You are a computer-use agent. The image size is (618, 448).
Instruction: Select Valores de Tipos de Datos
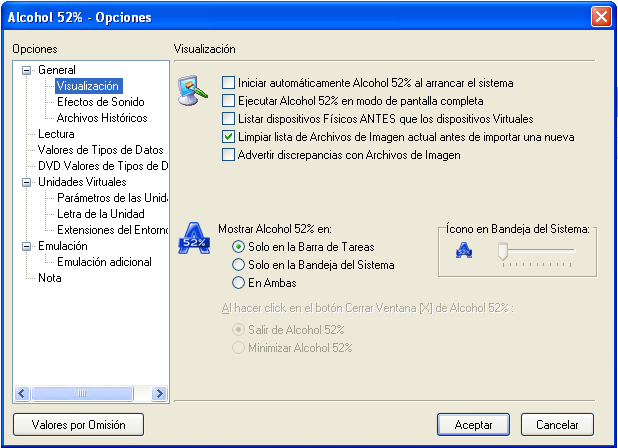click(101, 150)
